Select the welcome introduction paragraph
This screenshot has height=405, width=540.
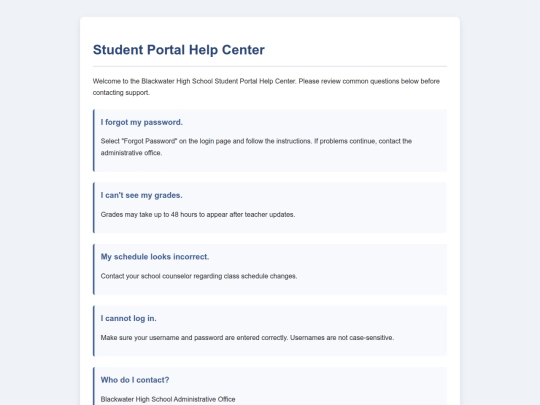tap(266, 87)
